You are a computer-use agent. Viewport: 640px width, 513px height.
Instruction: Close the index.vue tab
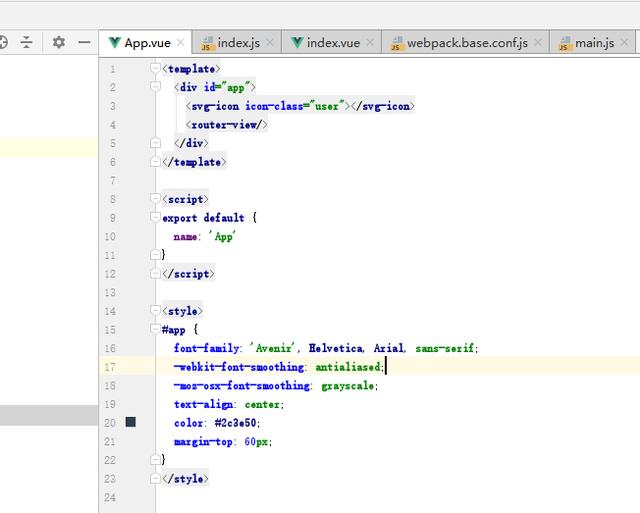click(x=370, y=42)
